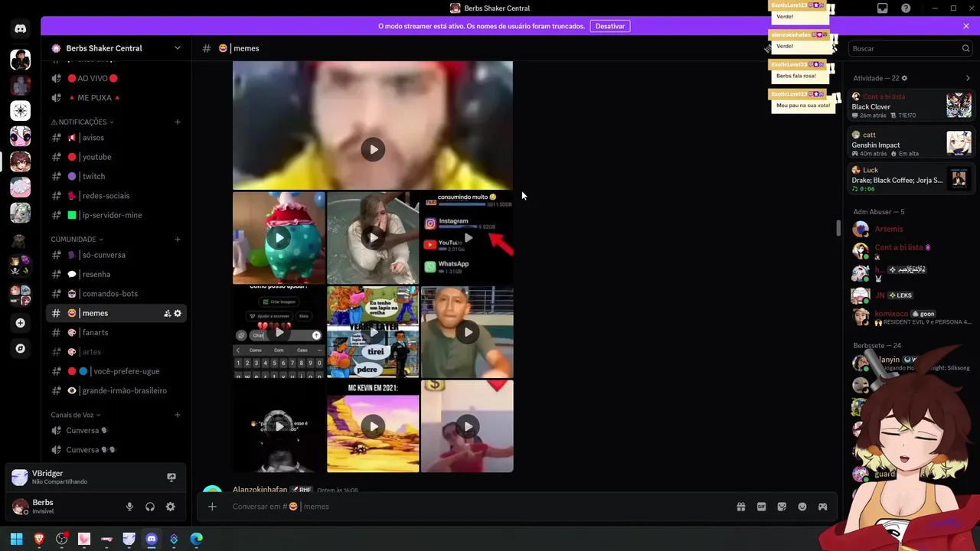Toggle microphone mute
The height and width of the screenshot is (551, 980).
[x=129, y=507]
